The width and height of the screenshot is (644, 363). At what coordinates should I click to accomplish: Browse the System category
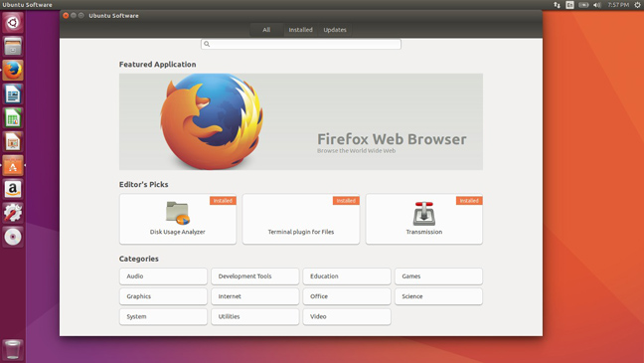(x=163, y=316)
